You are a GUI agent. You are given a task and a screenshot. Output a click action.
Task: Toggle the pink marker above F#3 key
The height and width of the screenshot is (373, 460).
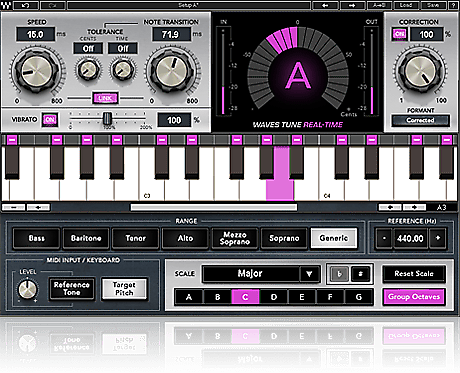(237, 140)
